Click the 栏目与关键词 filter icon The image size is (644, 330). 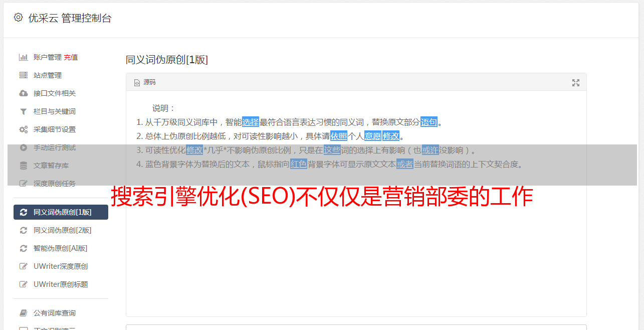(x=23, y=111)
